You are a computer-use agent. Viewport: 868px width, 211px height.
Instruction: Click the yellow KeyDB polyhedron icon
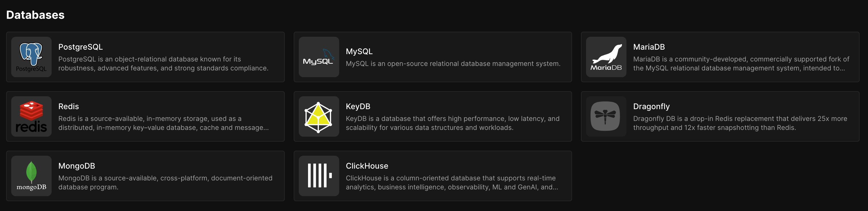(x=318, y=117)
